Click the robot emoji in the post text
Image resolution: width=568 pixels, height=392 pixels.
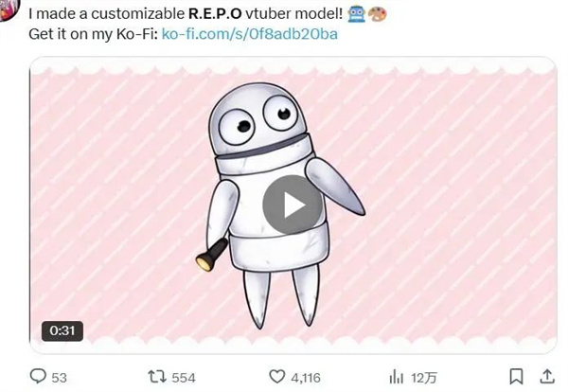click(x=357, y=14)
